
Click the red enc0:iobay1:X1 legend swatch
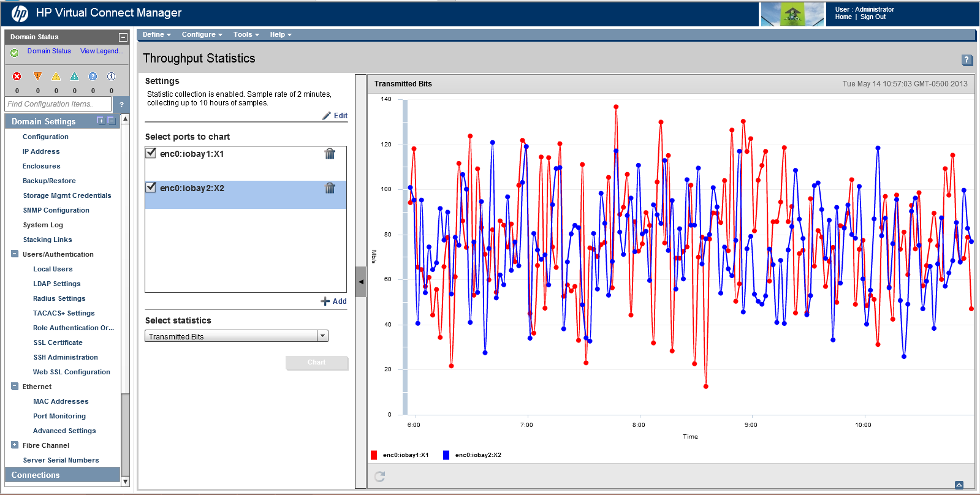pos(374,455)
